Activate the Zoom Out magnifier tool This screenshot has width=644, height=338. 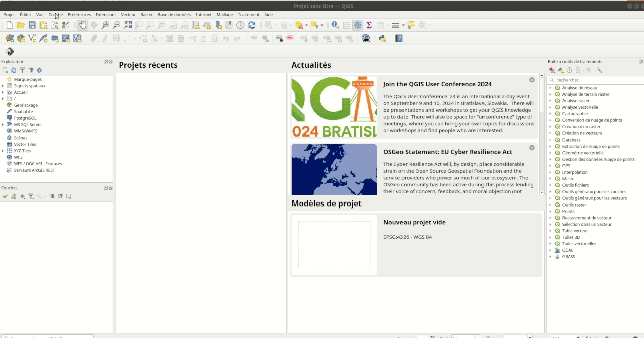(x=116, y=25)
